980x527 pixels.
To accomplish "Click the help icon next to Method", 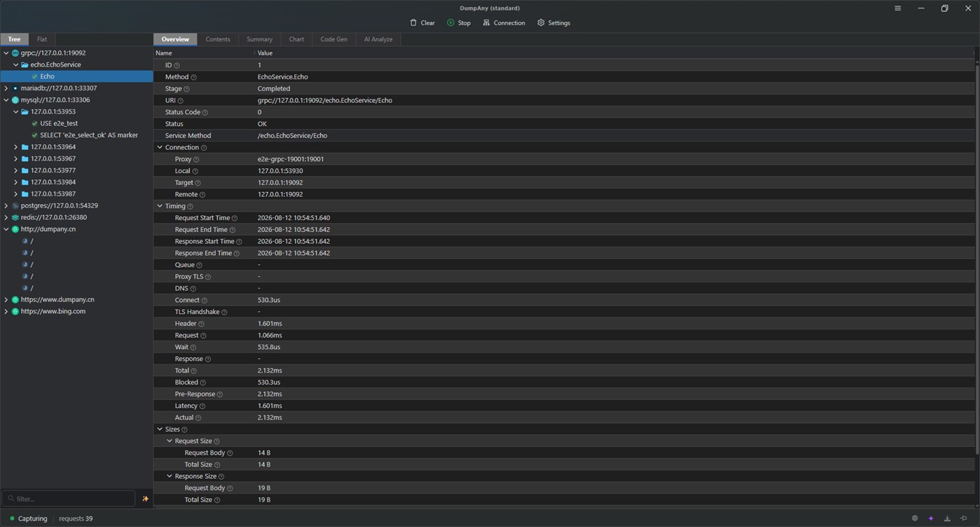I will click(194, 77).
